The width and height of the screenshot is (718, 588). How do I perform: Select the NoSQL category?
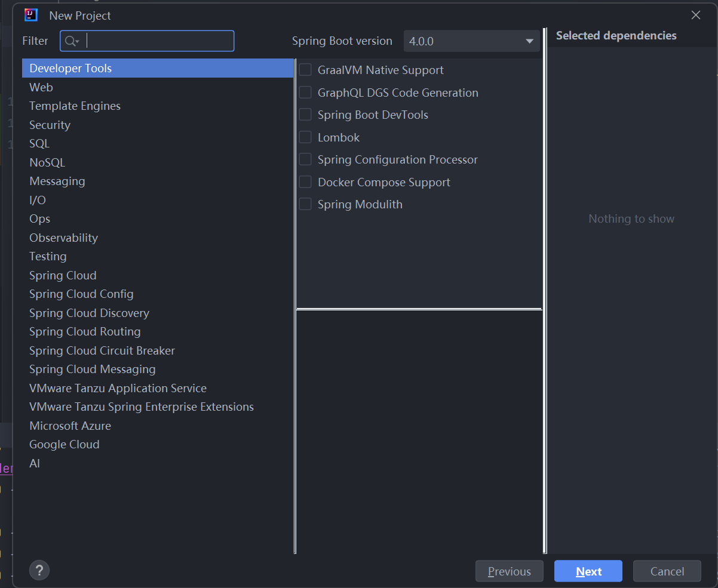point(158,162)
